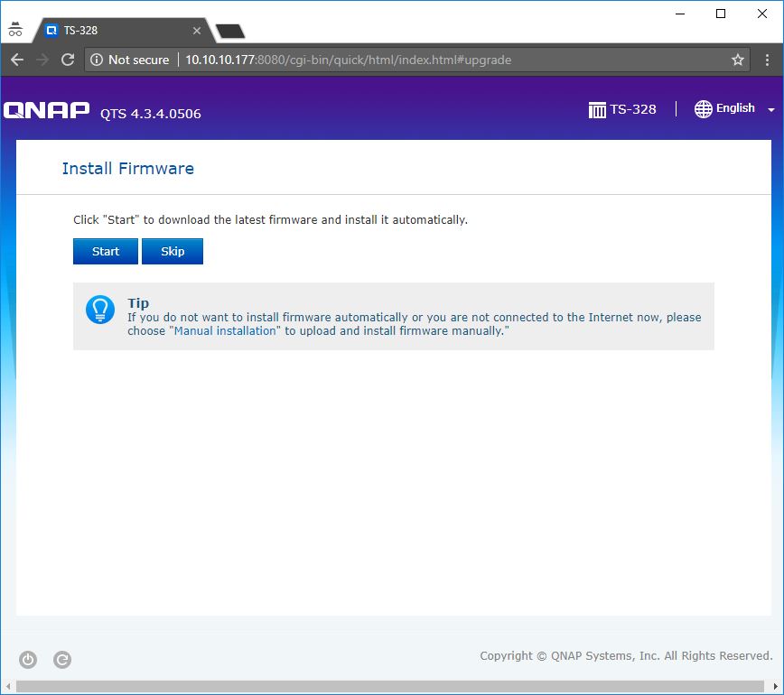
Task: Click the Install Firmware heading
Action: tap(128, 169)
